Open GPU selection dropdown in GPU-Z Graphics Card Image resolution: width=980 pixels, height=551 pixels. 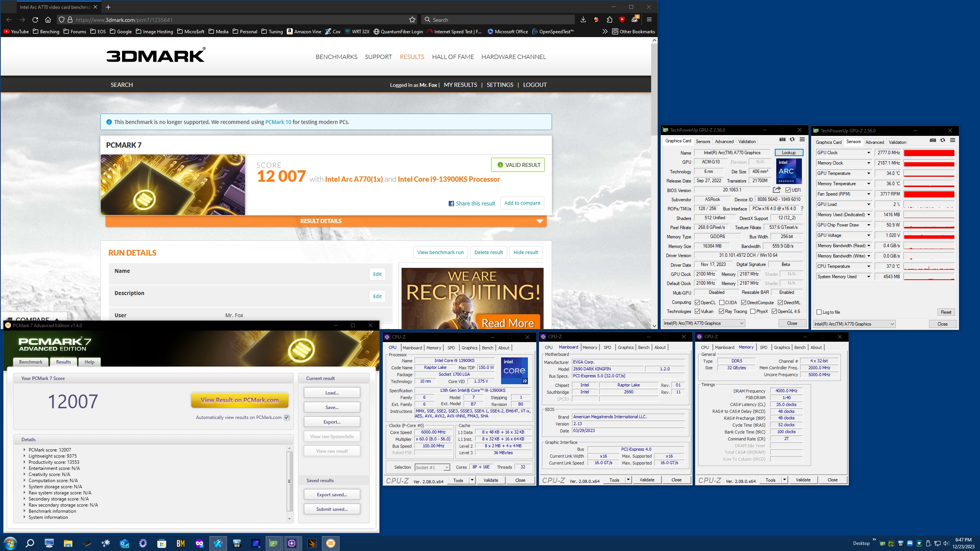[x=704, y=323]
